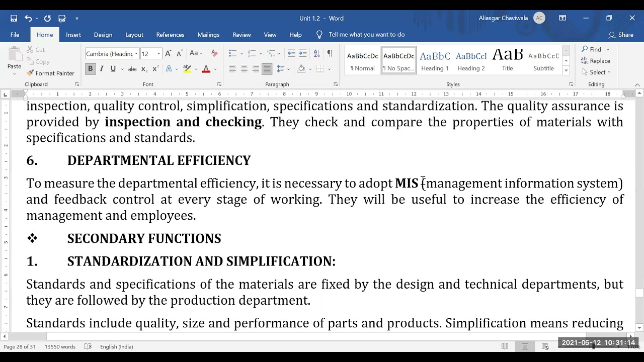Open the Font dialog box launcher
The image size is (644, 362).
219,84
